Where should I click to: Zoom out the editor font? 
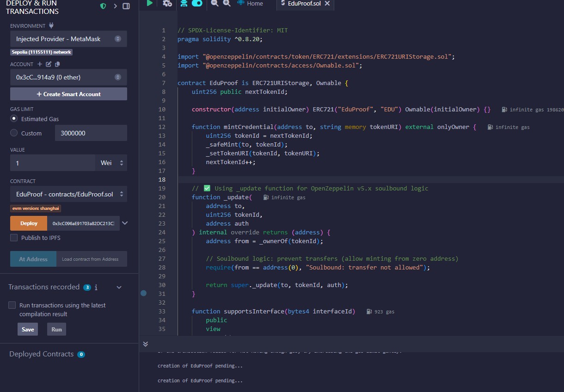tap(215, 3)
